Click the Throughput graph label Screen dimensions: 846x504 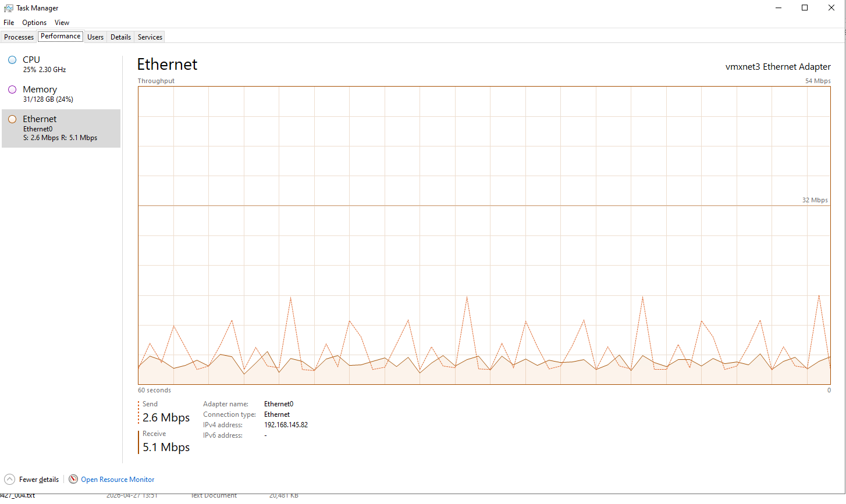156,81
